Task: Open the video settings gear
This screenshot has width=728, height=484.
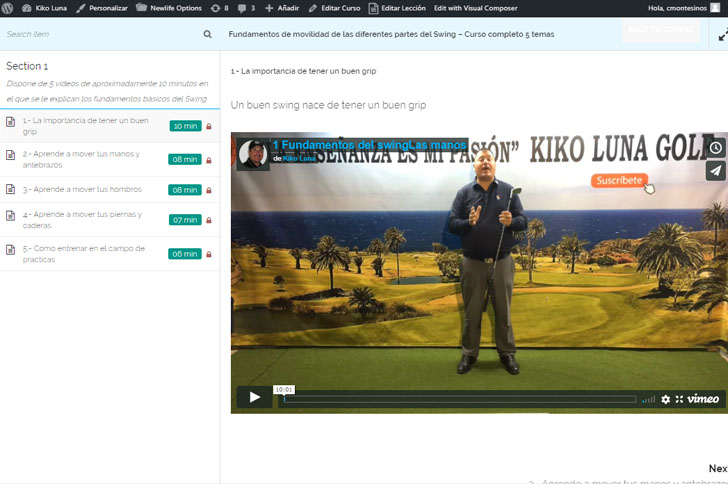Action: [x=666, y=399]
